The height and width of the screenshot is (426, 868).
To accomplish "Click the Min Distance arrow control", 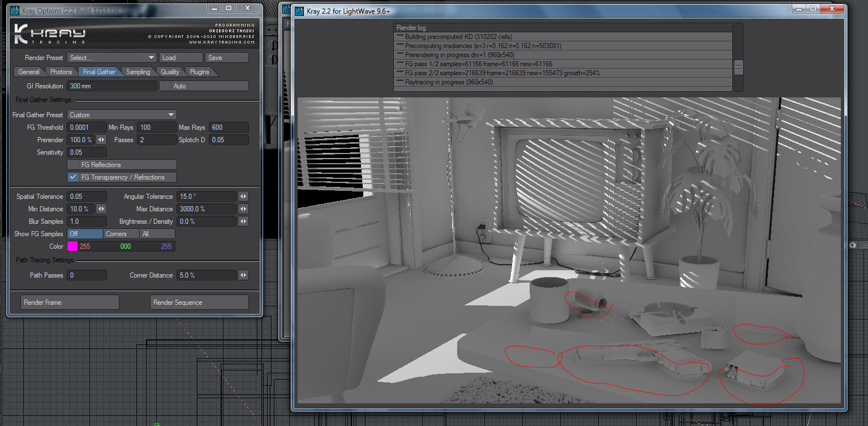I will tap(101, 209).
